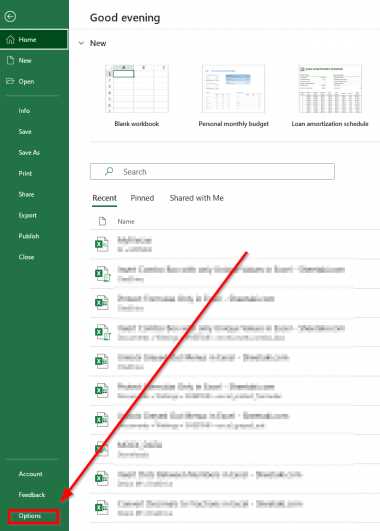This screenshot has height=531, width=380.
Task: Switch to the Shared with Me tab
Action: (196, 198)
